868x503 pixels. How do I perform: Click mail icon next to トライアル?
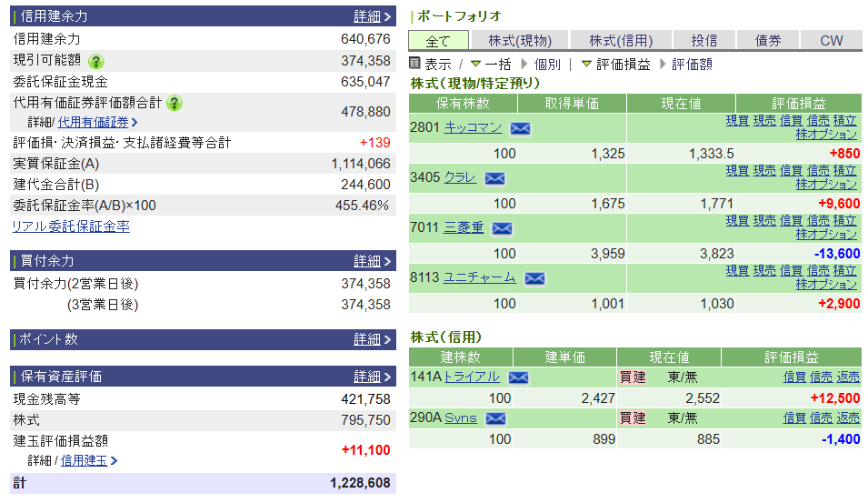[x=517, y=377]
